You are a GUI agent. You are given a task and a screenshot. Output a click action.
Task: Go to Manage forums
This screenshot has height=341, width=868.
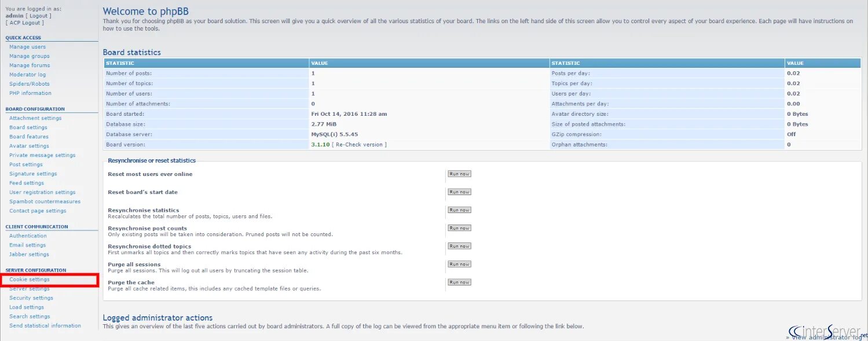(30, 65)
